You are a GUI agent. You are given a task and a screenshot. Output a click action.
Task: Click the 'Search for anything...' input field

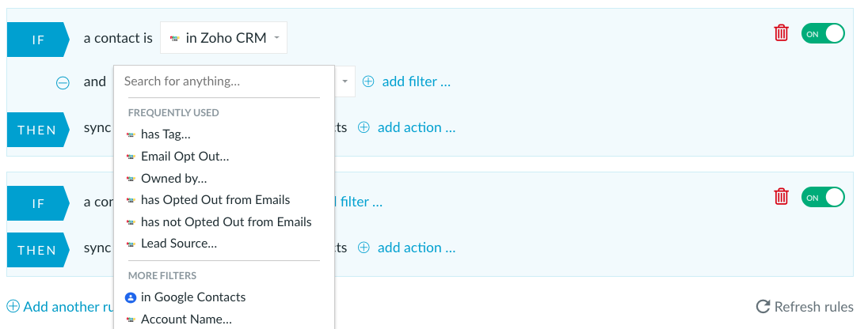[x=223, y=81]
